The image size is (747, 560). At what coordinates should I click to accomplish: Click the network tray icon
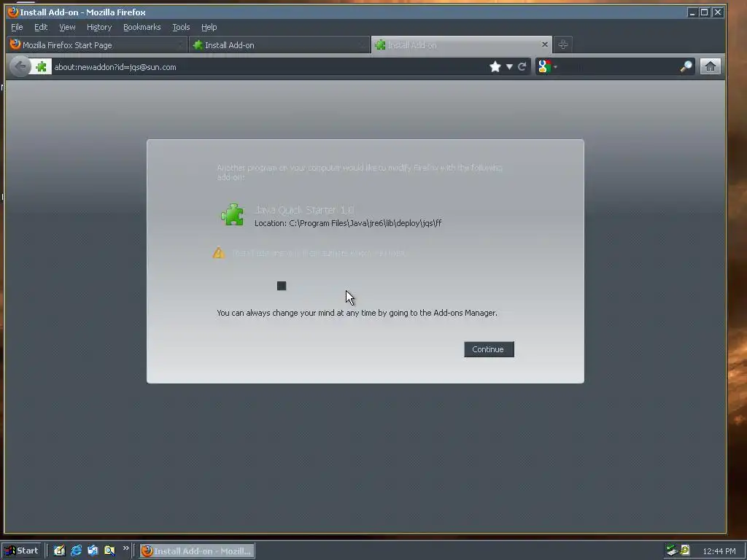672,551
